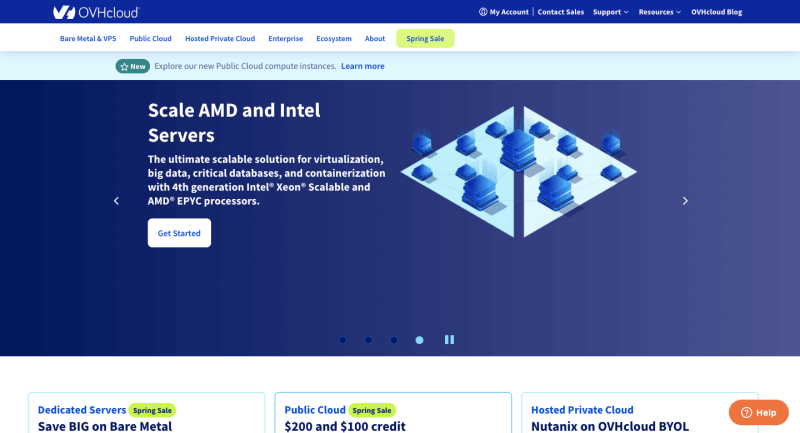Select first carousel dot
Screen dimensions: 800x433
click(343, 340)
